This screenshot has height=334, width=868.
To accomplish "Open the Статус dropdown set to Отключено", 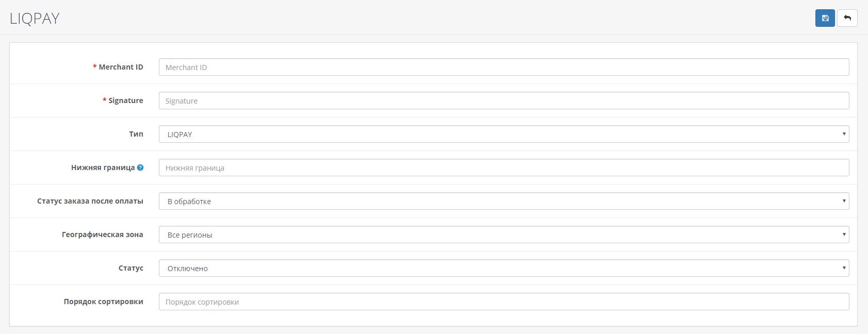I will coord(503,268).
